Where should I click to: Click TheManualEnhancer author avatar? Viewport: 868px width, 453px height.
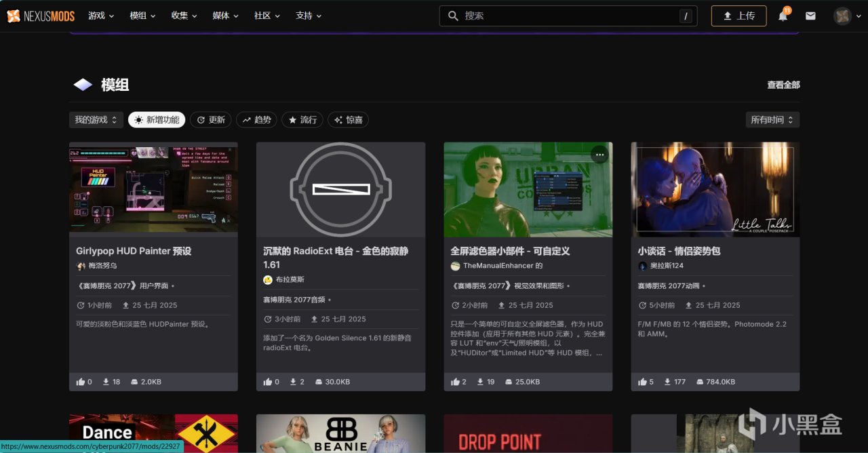tap(455, 267)
